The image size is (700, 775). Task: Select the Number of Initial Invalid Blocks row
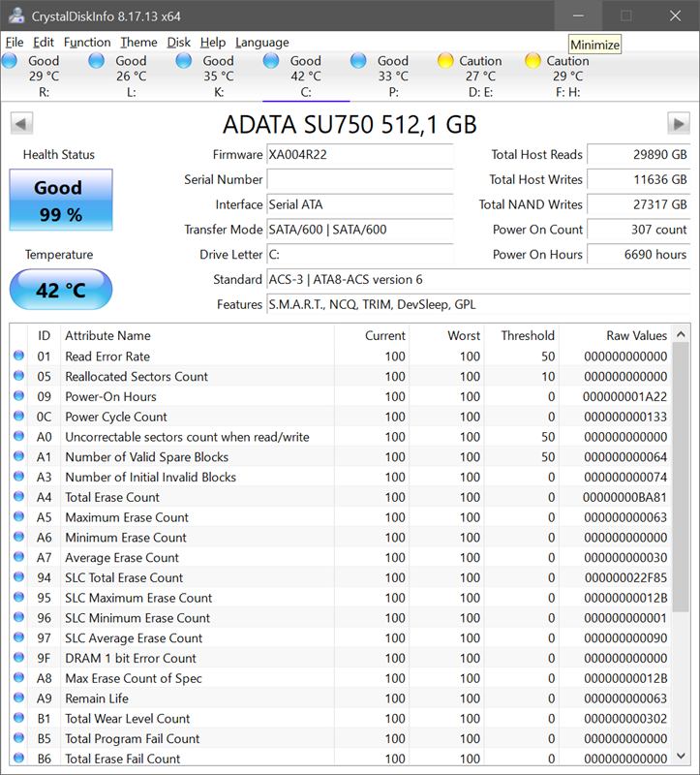pyautogui.click(x=341, y=477)
